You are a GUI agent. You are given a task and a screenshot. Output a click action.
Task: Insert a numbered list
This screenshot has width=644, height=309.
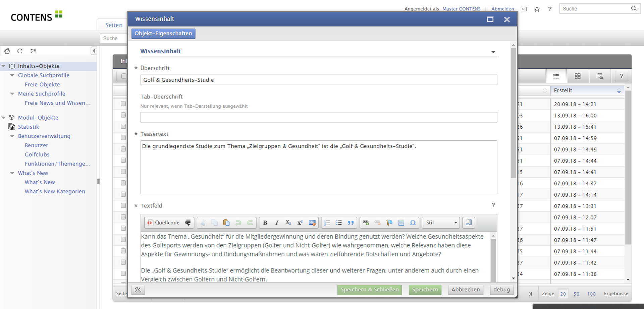(x=327, y=223)
